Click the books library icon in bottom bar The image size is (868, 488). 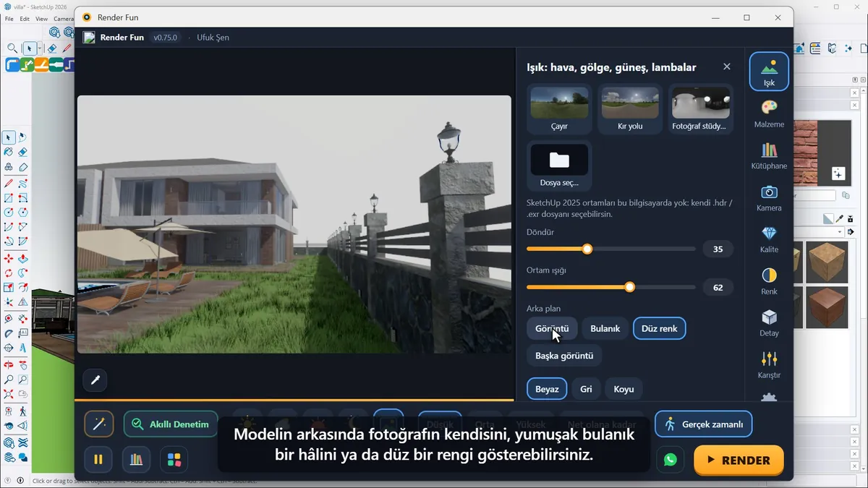coord(136,459)
